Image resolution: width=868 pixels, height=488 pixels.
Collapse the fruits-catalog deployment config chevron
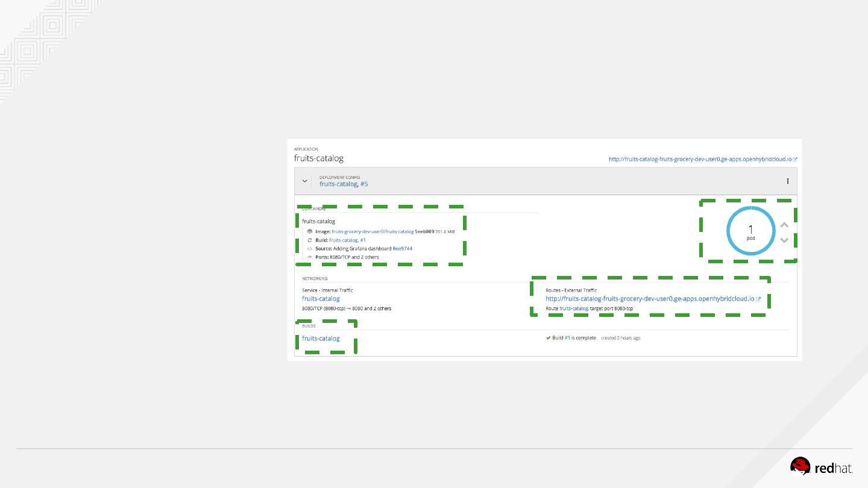(x=304, y=181)
